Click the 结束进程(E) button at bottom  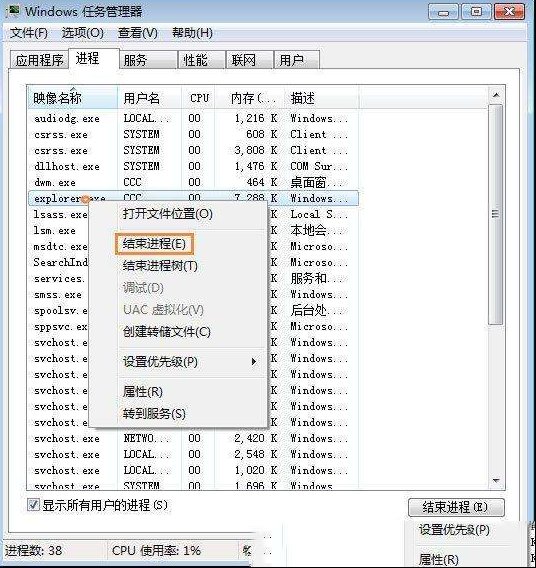456,507
